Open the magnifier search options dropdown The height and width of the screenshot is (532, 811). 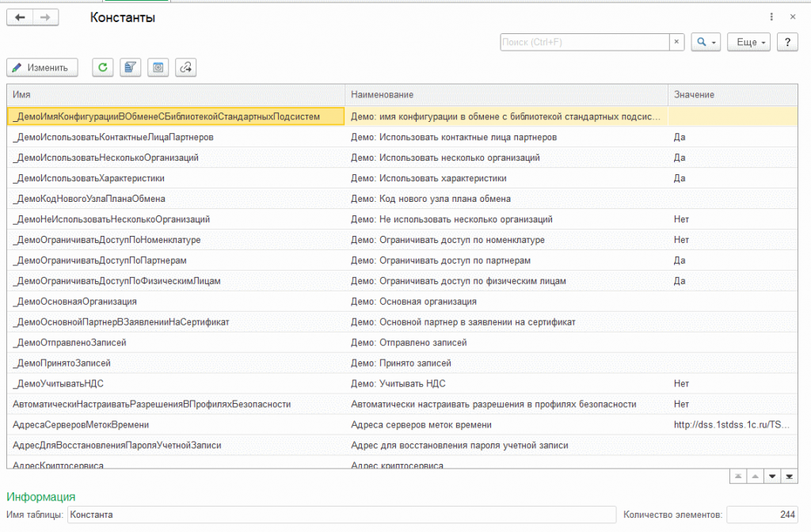706,42
